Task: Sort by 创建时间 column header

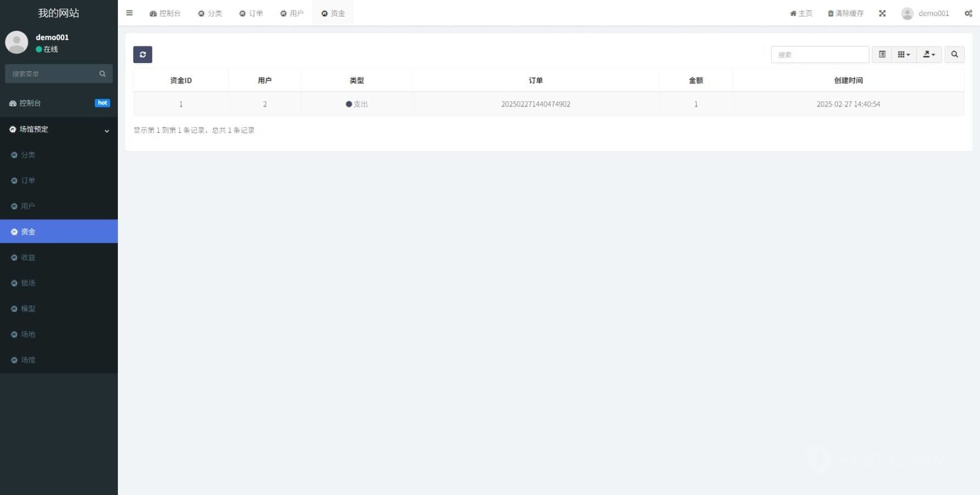Action: pos(848,80)
